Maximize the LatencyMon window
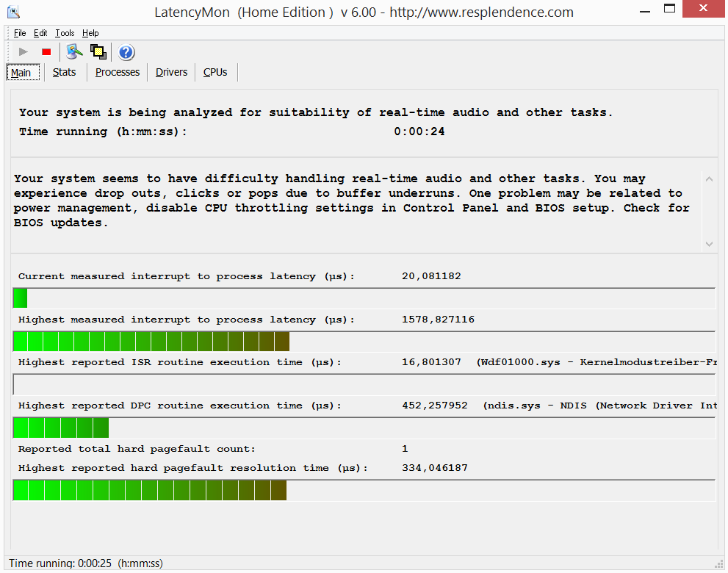The height and width of the screenshot is (573, 728). 669,8
